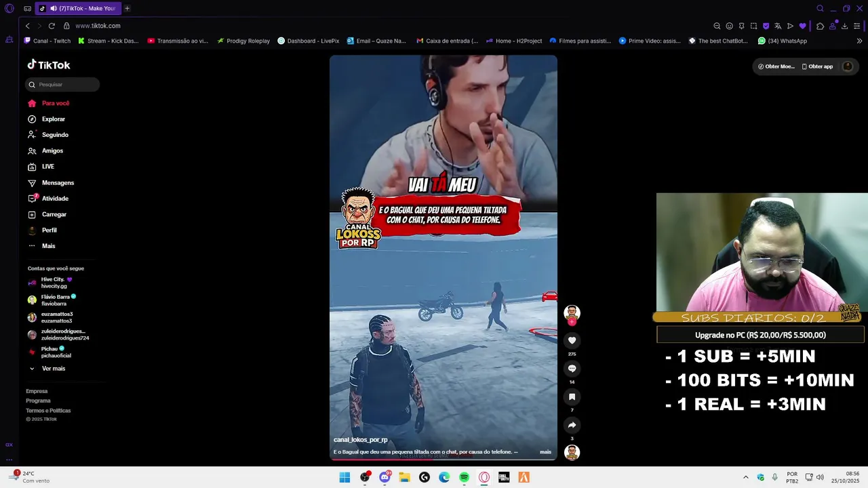The image size is (868, 488).
Task: Click Carregar to upload a video
Action: click(47, 214)
